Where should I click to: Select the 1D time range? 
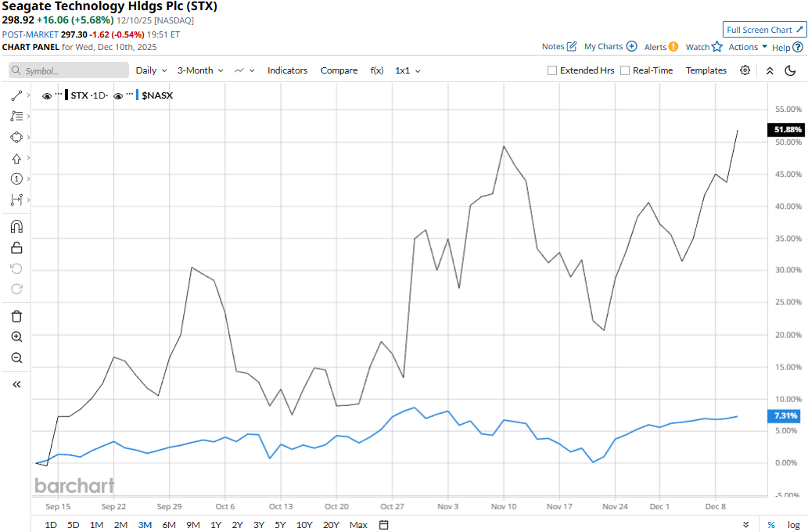click(51, 525)
